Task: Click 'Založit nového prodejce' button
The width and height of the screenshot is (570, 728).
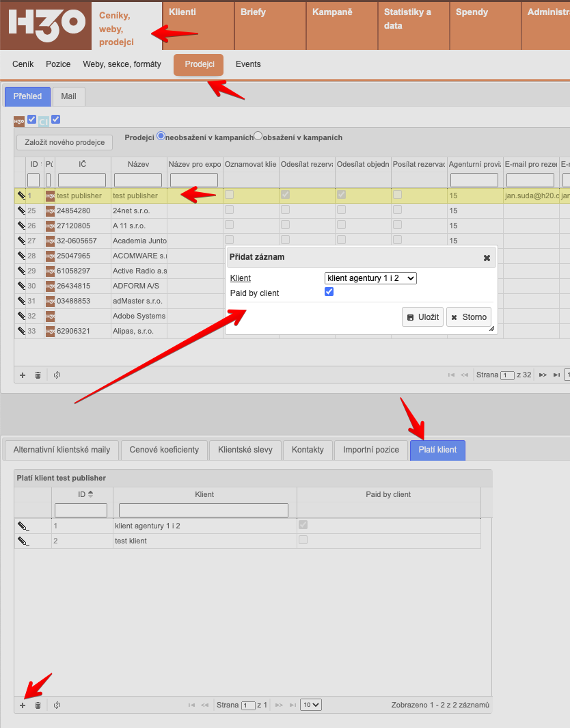Action: pyautogui.click(x=65, y=142)
